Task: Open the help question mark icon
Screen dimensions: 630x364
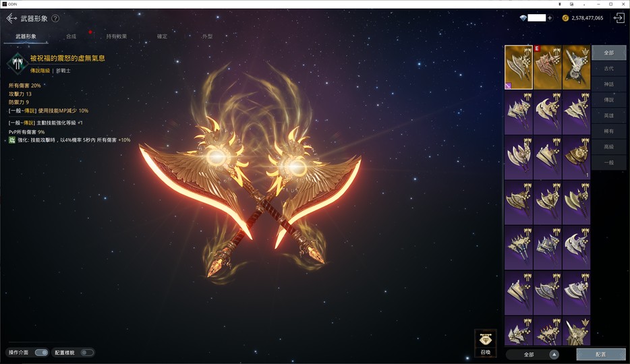Action: [55, 18]
